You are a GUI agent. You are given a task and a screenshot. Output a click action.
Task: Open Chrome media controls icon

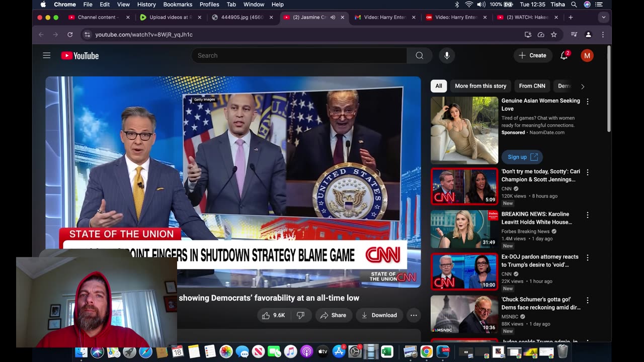point(574,35)
